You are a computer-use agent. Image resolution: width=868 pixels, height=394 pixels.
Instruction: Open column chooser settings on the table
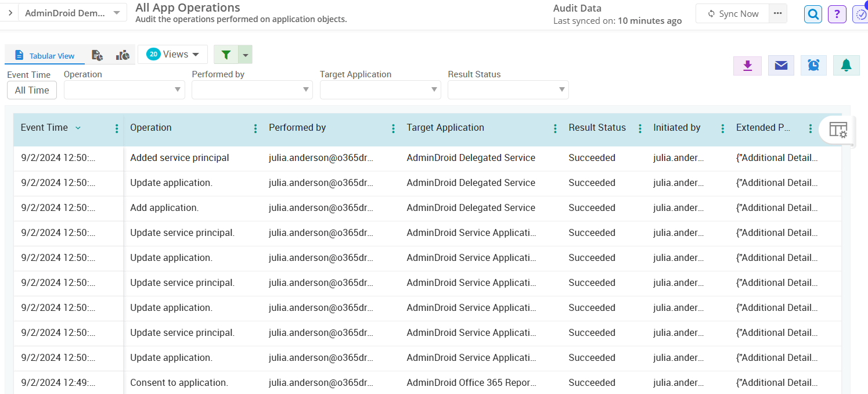pos(836,130)
